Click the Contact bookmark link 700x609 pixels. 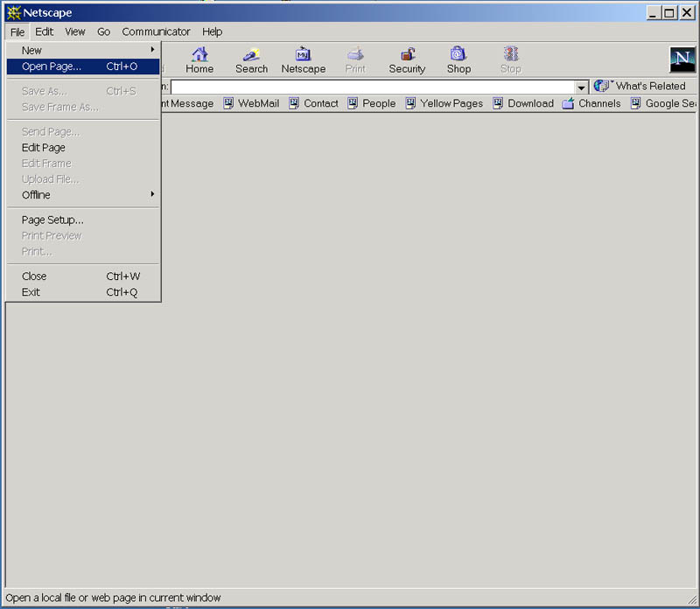321,103
